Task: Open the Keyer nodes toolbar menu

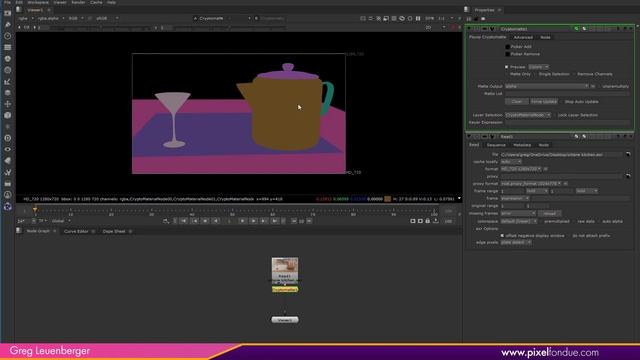Action: pyautogui.click(x=7, y=82)
